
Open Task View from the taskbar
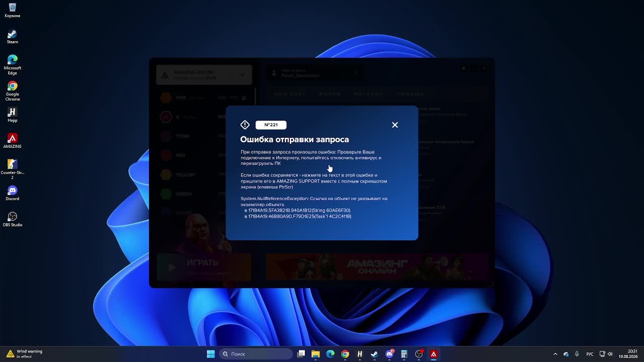tap(301, 354)
